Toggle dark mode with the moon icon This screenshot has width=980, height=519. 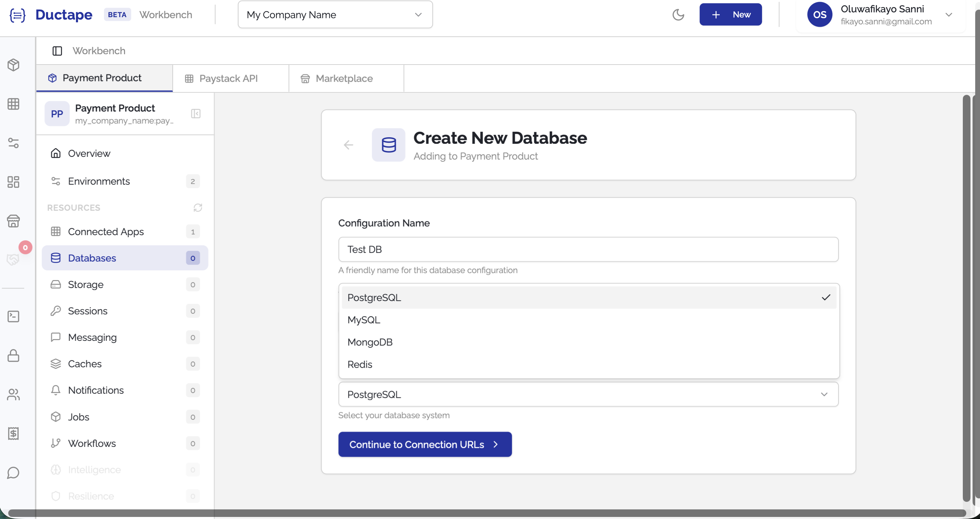678,14
